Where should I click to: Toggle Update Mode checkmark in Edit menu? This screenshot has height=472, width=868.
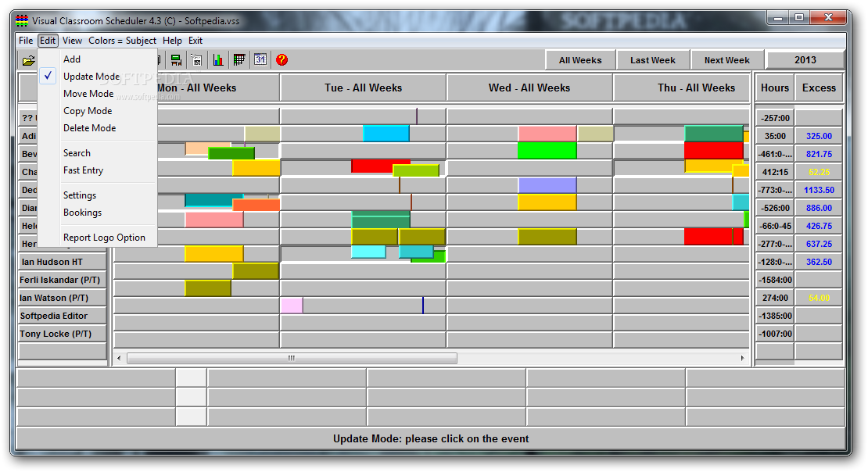48,76
